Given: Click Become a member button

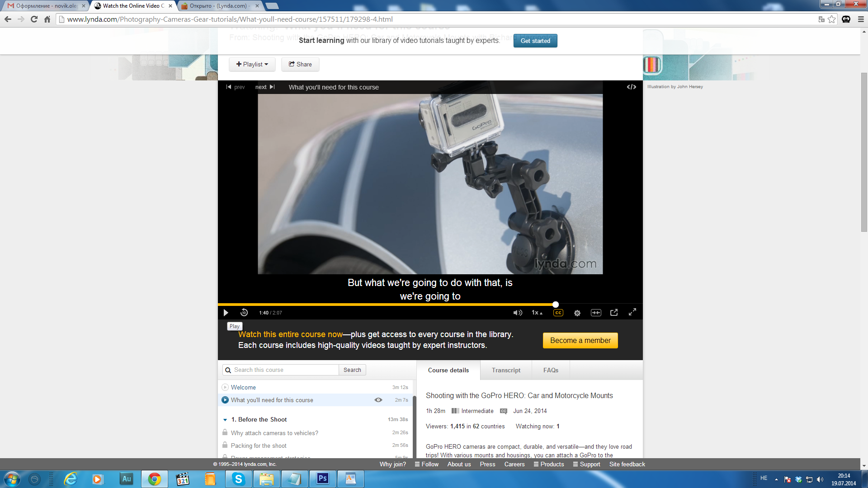Looking at the screenshot, I should (580, 340).
